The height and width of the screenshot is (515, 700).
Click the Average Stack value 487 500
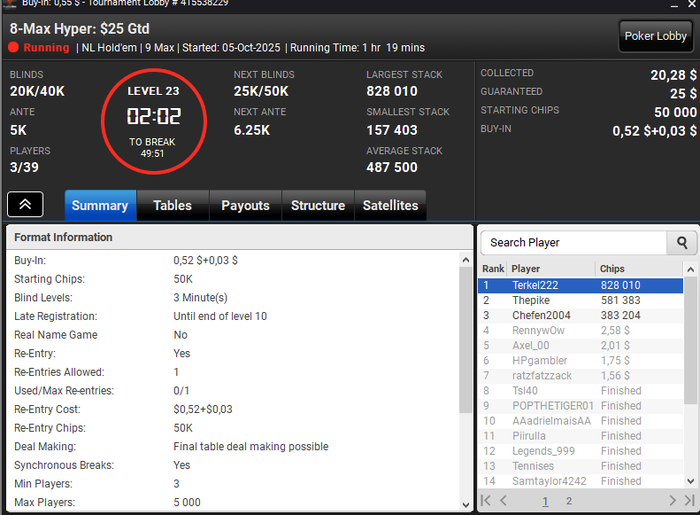(392, 167)
